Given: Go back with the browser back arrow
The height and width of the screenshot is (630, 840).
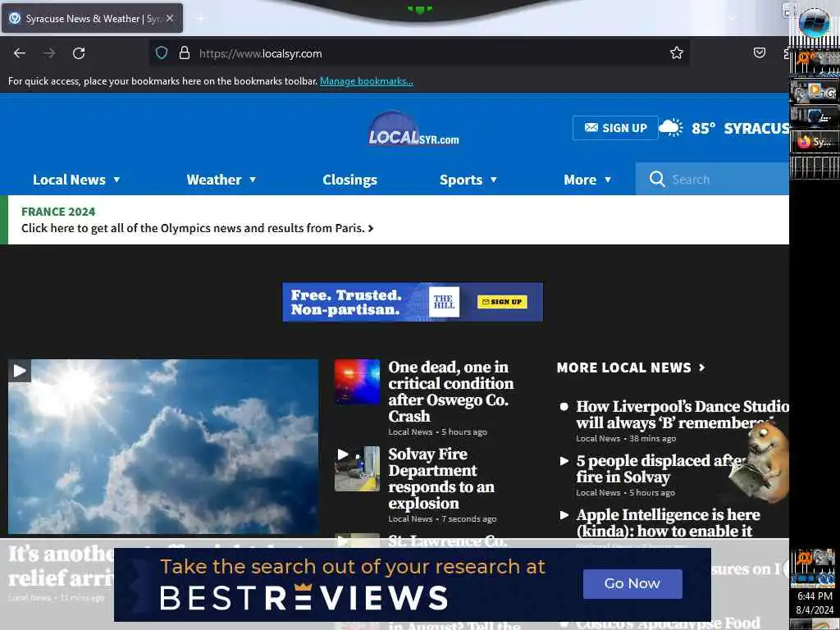Looking at the screenshot, I should click(x=20, y=53).
